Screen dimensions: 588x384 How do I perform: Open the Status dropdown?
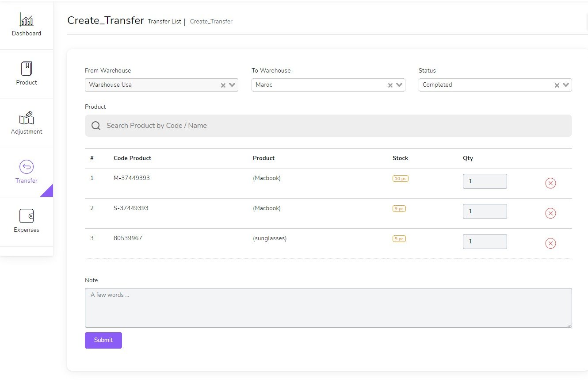click(566, 85)
